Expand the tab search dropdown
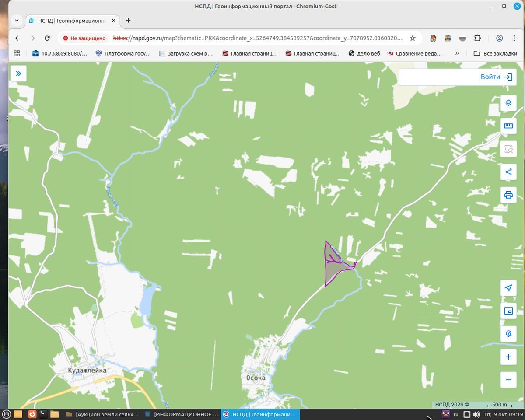This screenshot has width=525, height=420. (17, 21)
